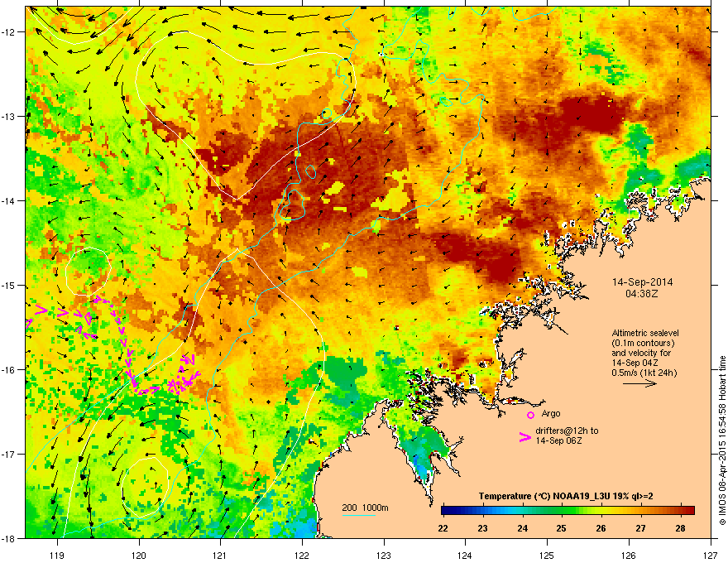Click the colorbar tick label '23'
The width and height of the screenshot is (728, 563).
click(483, 528)
